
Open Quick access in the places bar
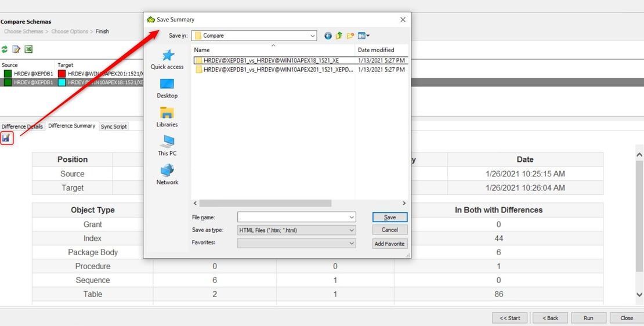pos(167,60)
